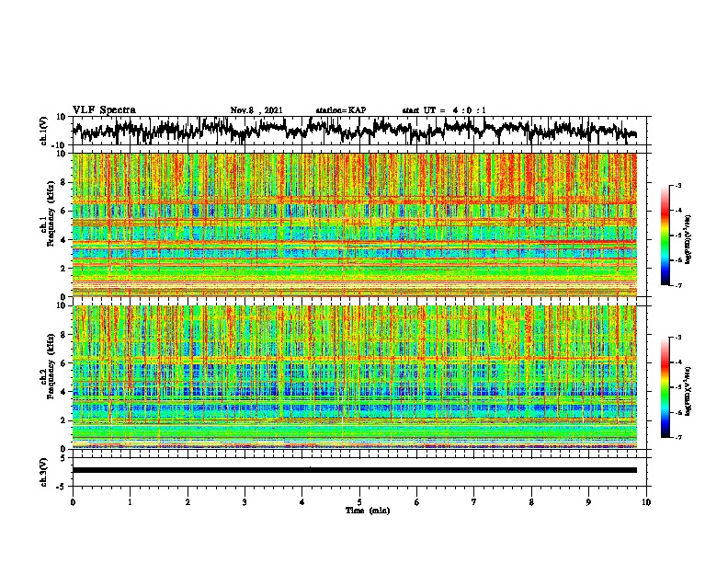The width and height of the screenshot is (728, 563).
Task: Click the ch.1(V) waveform axis label
Action: (x=44, y=131)
